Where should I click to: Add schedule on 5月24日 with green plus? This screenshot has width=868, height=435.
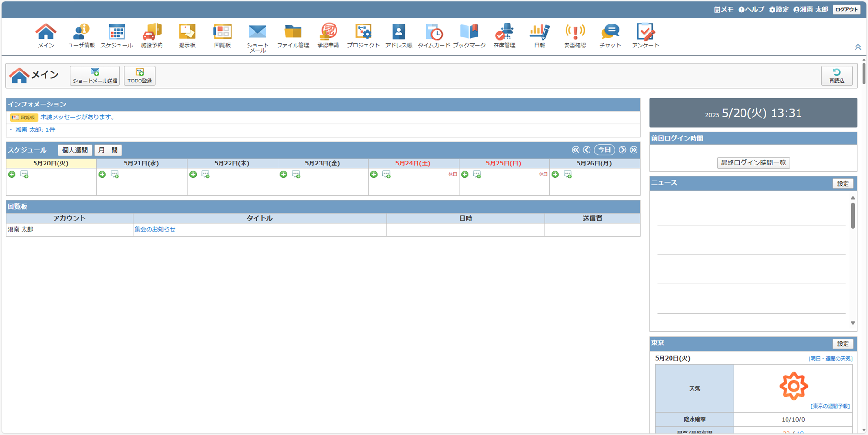click(374, 175)
